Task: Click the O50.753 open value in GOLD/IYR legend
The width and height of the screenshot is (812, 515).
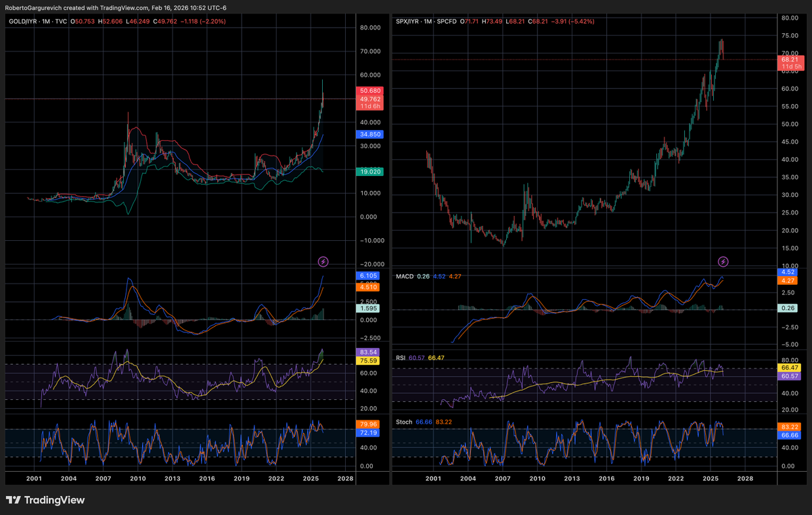Action: click(83, 22)
